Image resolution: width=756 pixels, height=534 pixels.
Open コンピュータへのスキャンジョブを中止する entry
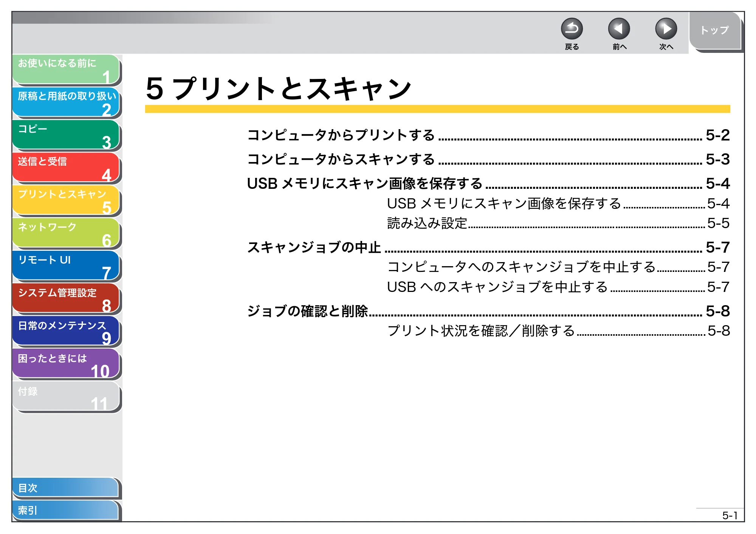pyautogui.click(x=558, y=267)
